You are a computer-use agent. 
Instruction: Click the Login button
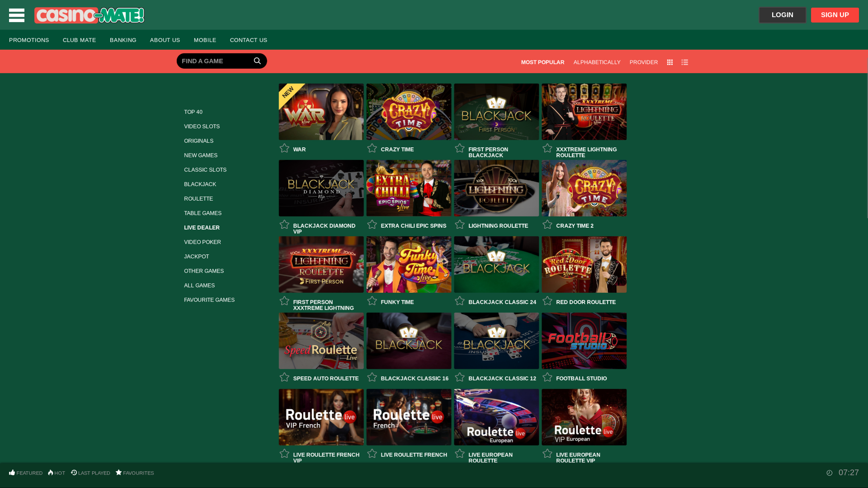tap(782, 14)
